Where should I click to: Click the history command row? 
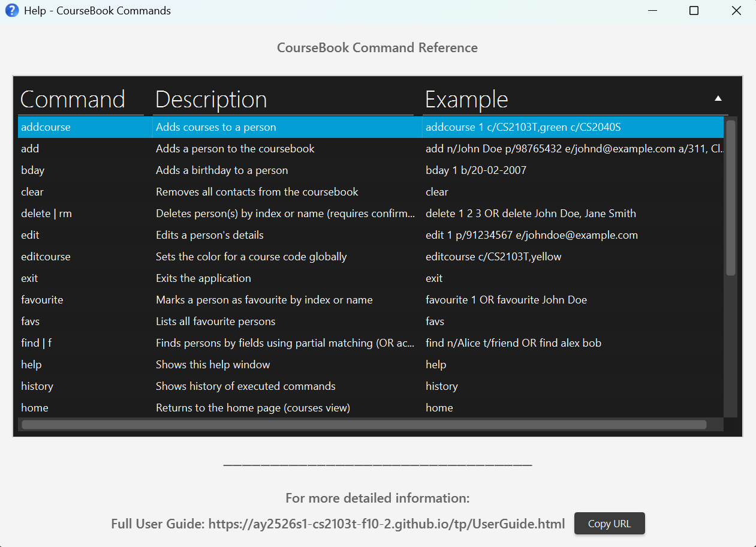click(x=37, y=386)
